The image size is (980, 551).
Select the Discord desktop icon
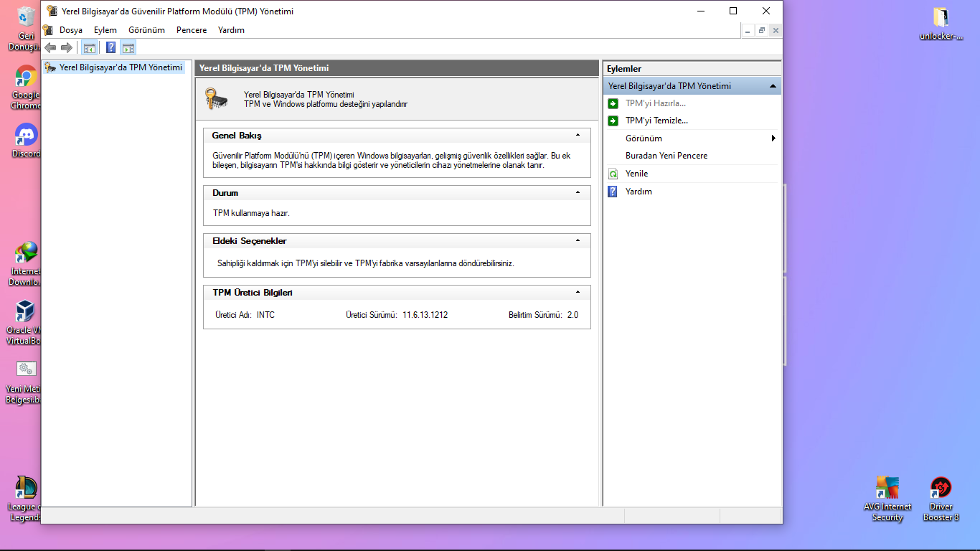(27, 140)
